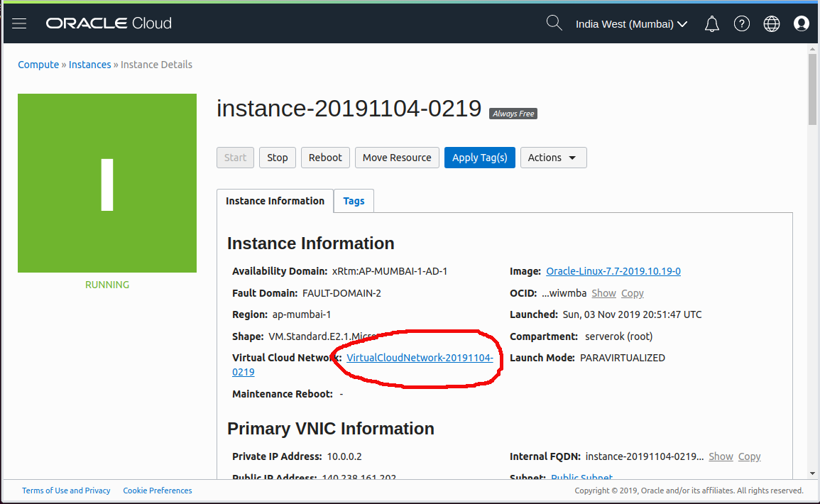Image resolution: width=820 pixels, height=504 pixels.
Task: Open the notifications bell icon
Action: pos(711,23)
